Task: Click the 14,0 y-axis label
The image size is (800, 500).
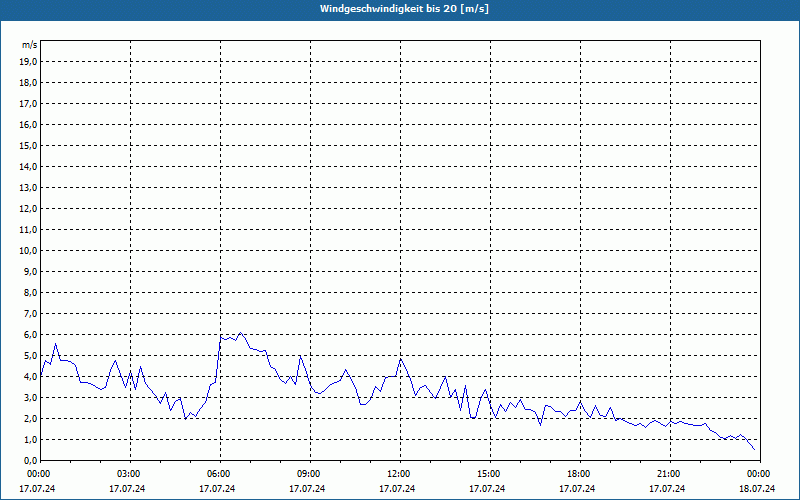Action: click(x=28, y=166)
